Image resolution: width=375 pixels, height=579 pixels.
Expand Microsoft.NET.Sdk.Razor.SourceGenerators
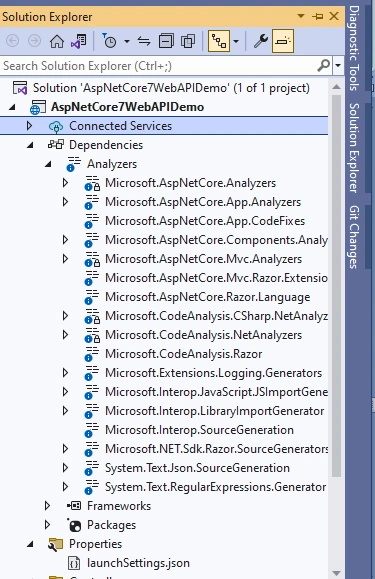(66, 449)
